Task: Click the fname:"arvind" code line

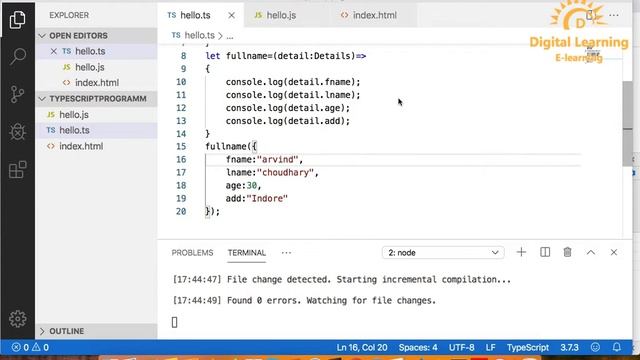Action: 264,160
